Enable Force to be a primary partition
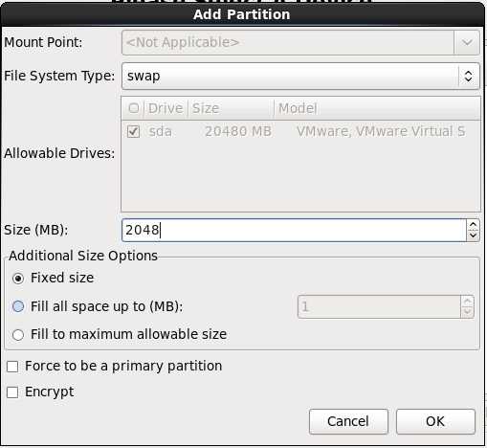Image resolution: width=487 pixels, height=448 pixels. [x=12, y=367]
